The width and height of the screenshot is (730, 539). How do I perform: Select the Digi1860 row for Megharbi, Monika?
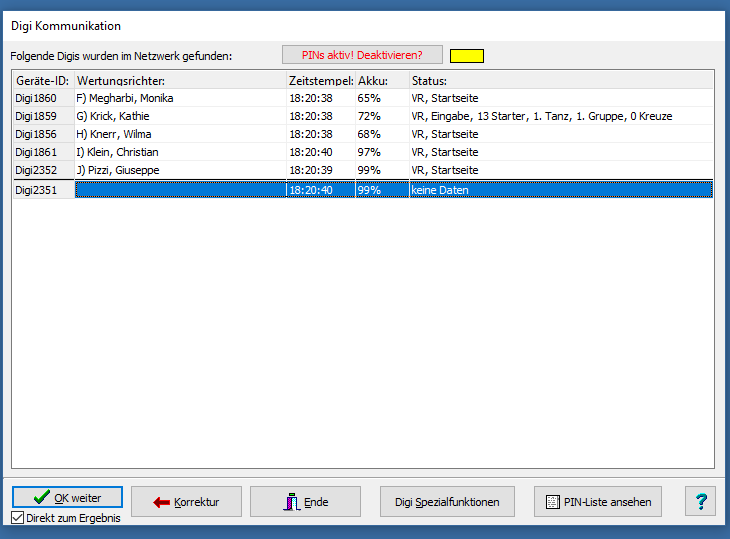(180, 98)
